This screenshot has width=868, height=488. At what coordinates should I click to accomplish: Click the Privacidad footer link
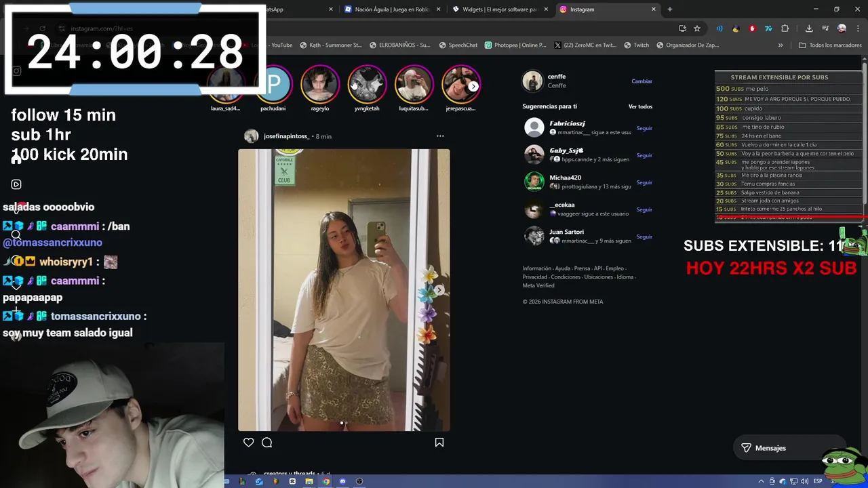[x=534, y=277]
